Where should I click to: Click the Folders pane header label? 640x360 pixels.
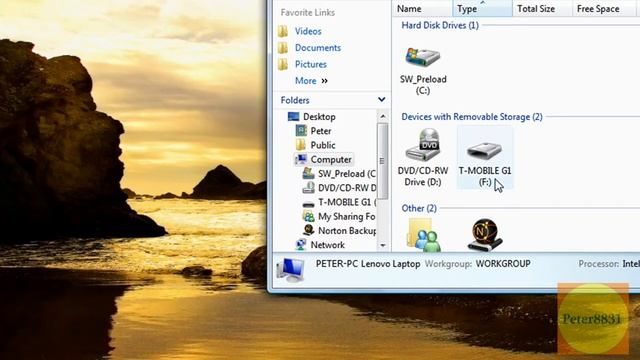tap(295, 100)
